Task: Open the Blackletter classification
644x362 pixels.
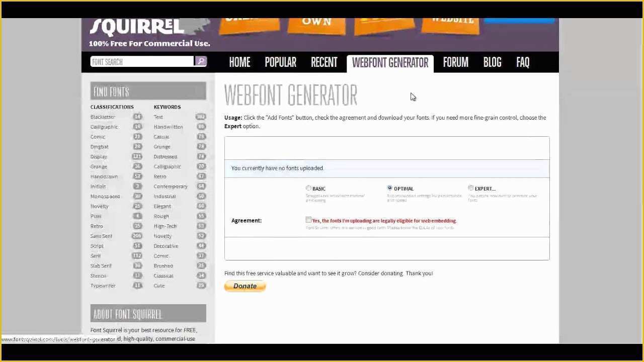Action: pyautogui.click(x=103, y=117)
